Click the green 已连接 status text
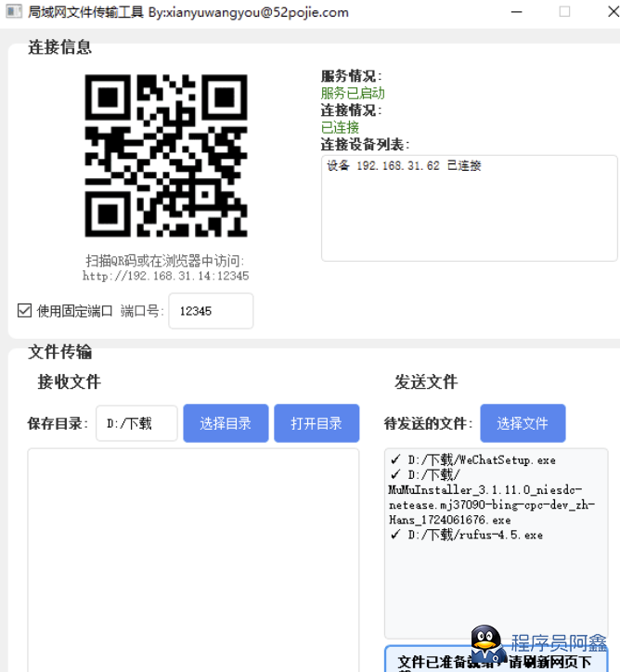 340,127
